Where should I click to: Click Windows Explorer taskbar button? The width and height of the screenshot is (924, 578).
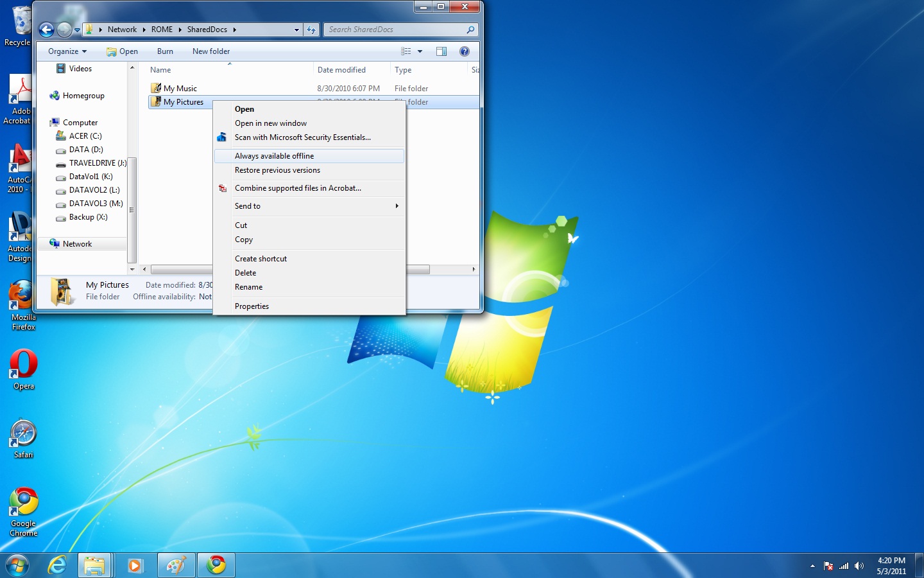[95, 565]
